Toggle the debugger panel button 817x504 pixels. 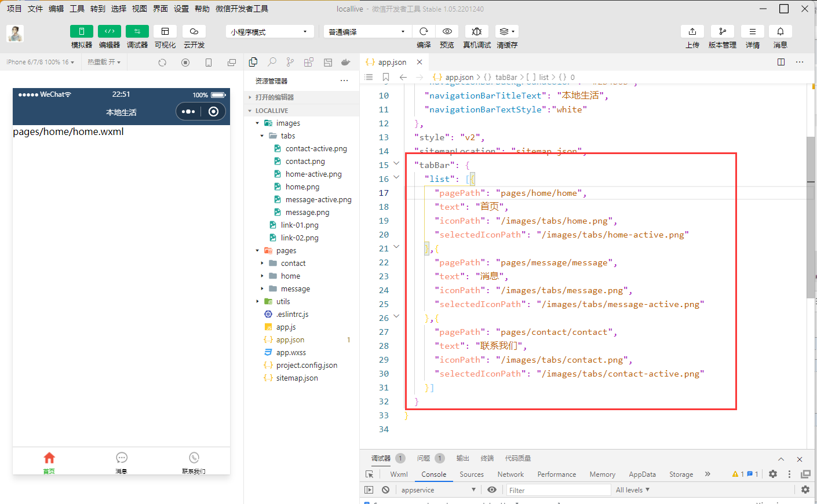[137, 31]
